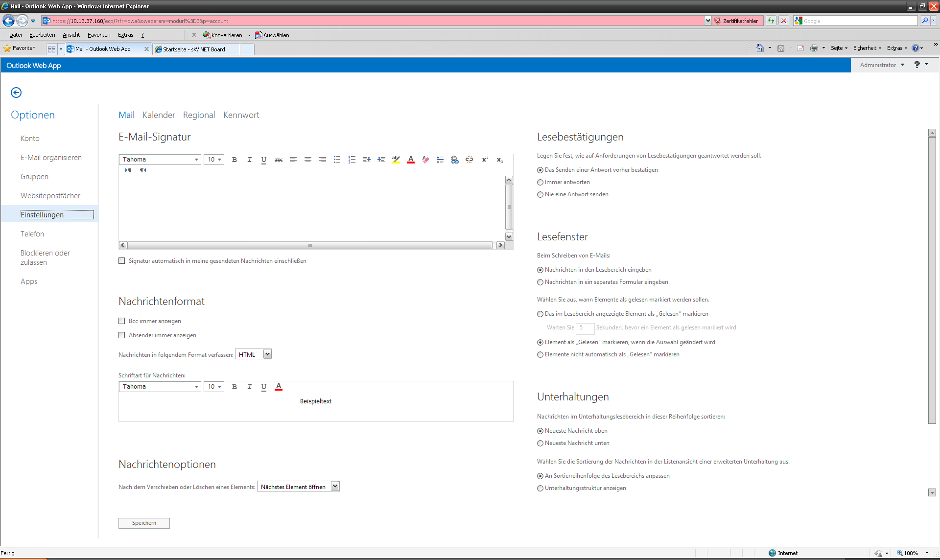Select the Immer antworten radio option

(x=540, y=182)
